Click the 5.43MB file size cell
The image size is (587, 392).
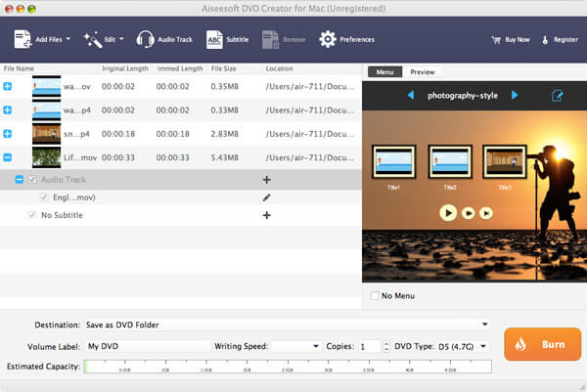pyautogui.click(x=225, y=157)
